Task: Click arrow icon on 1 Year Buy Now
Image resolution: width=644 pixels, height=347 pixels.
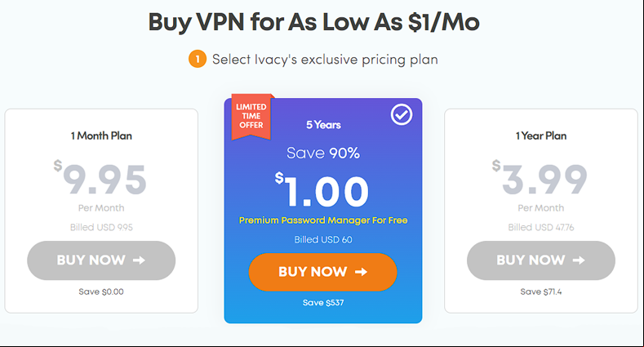Action: 579,260
